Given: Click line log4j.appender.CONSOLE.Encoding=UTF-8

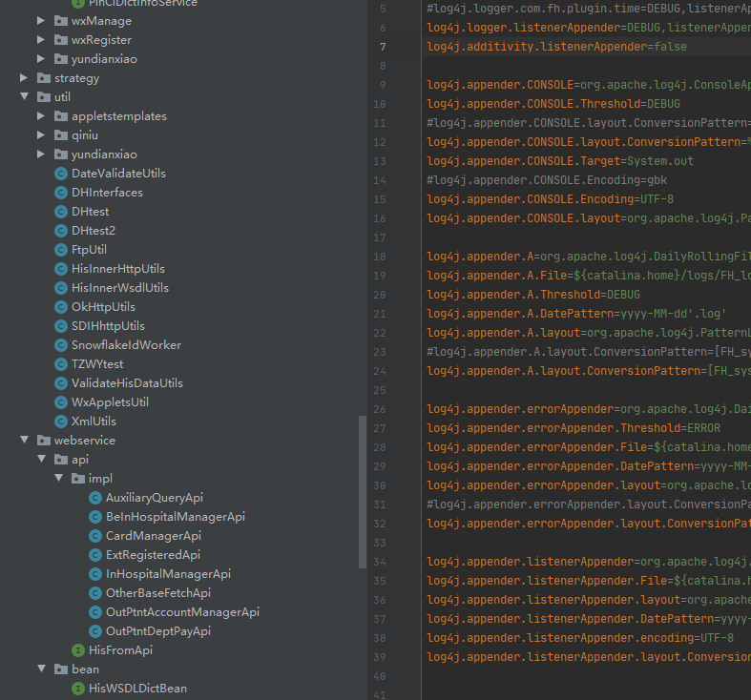Looking at the screenshot, I should [x=550, y=199].
